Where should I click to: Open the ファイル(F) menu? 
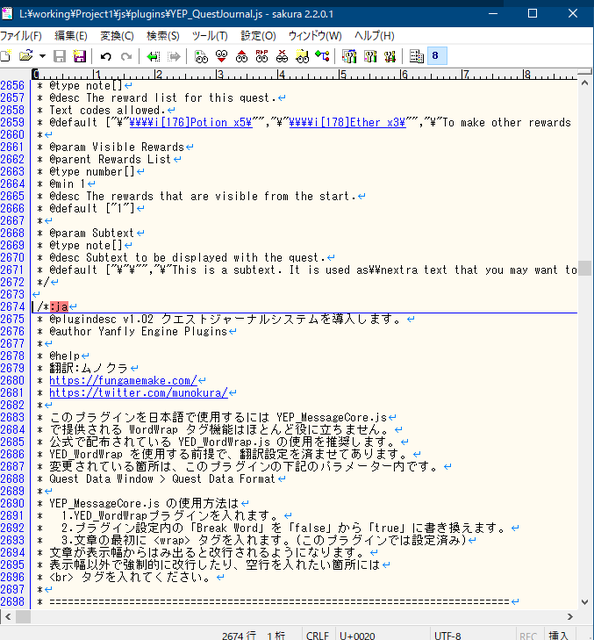[20, 36]
